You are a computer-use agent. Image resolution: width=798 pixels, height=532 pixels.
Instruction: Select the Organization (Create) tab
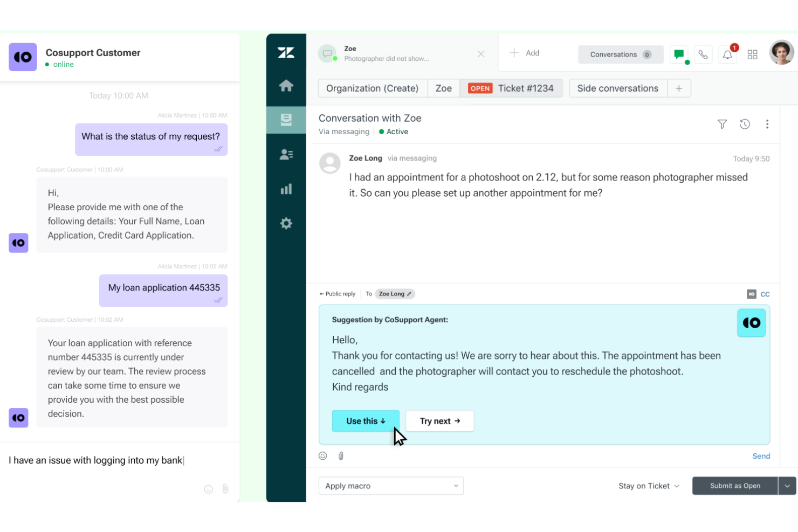pos(373,88)
